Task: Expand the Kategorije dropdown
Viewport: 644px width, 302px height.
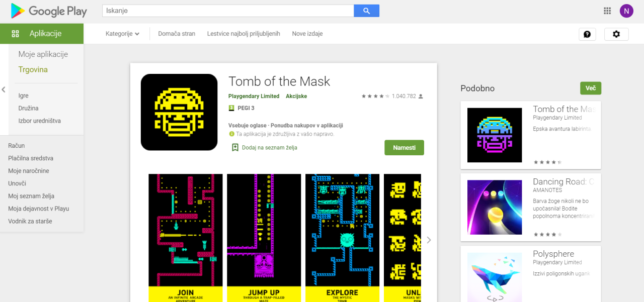Action: coord(122,34)
